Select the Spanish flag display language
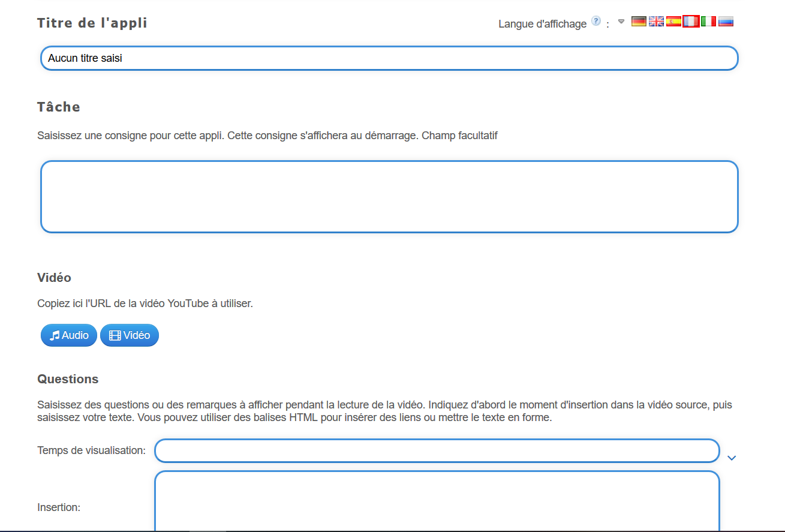The height and width of the screenshot is (532, 785). click(x=673, y=22)
